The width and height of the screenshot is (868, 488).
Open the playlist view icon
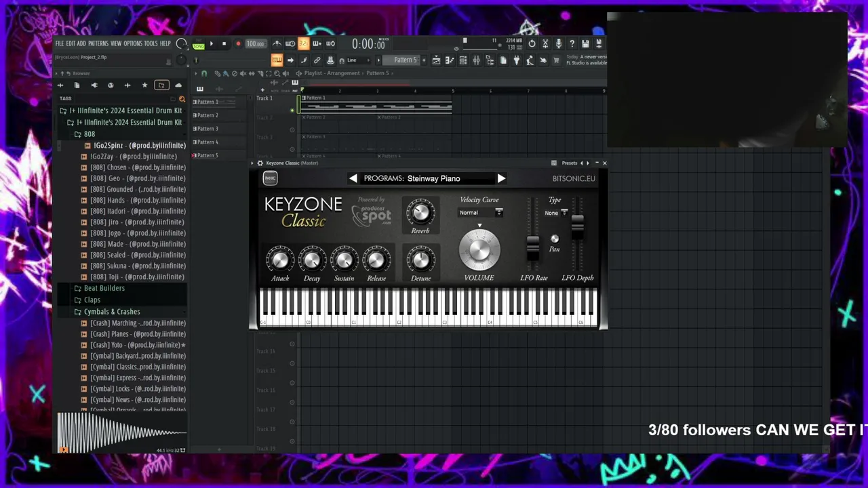pyautogui.click(x=436, y=60)
